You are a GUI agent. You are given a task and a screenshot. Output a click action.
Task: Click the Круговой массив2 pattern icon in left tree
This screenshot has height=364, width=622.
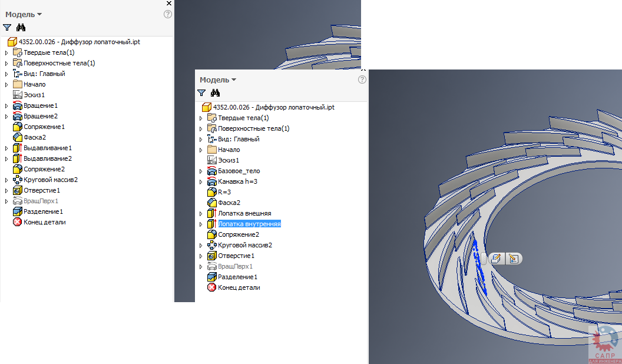18,180
